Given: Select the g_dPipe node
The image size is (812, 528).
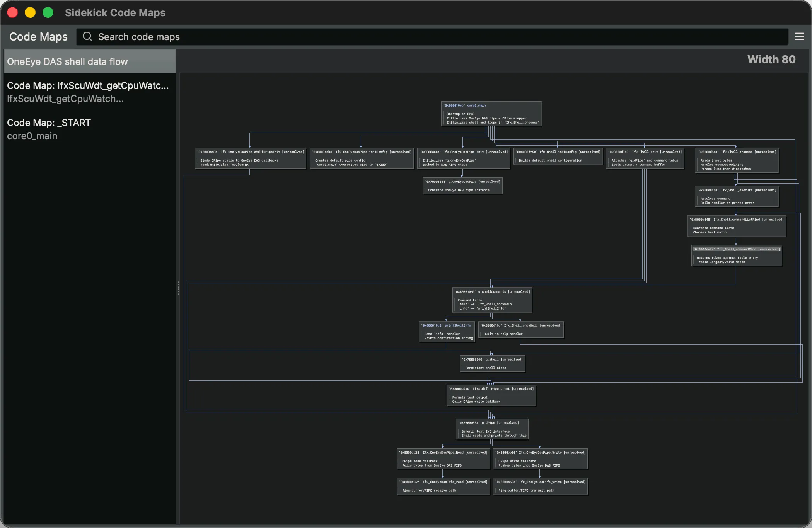Looking at the screenshot, I should coord(492,429).
